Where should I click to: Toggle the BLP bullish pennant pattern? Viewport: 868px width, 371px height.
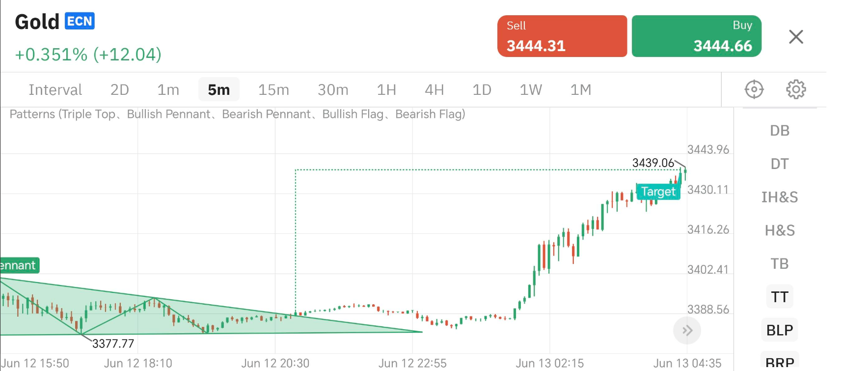[x=779, y=330]
